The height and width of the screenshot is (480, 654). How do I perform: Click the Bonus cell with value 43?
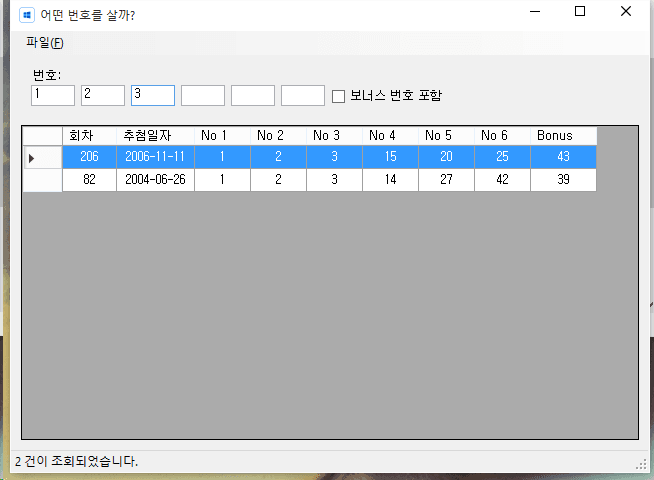(563, 157)
